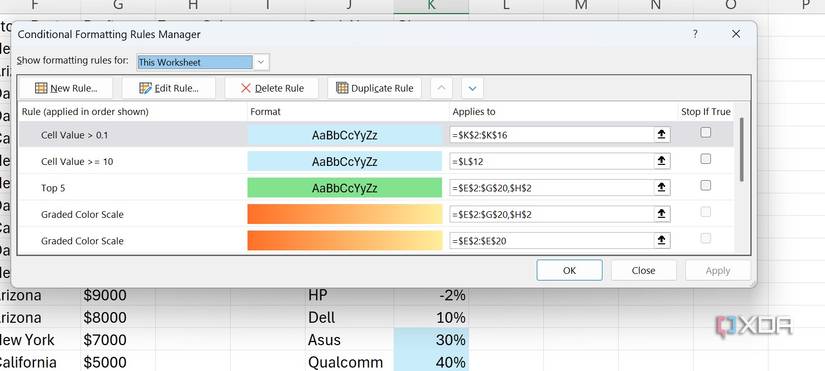
Task: Click cell containing $8000
Action: (x=118, y=317)
